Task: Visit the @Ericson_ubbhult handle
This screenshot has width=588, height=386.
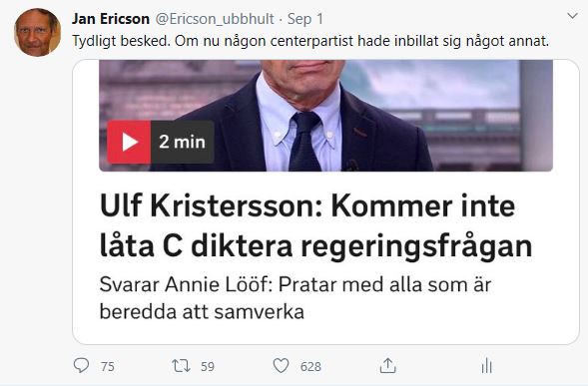Action: [x=215, y=19]
